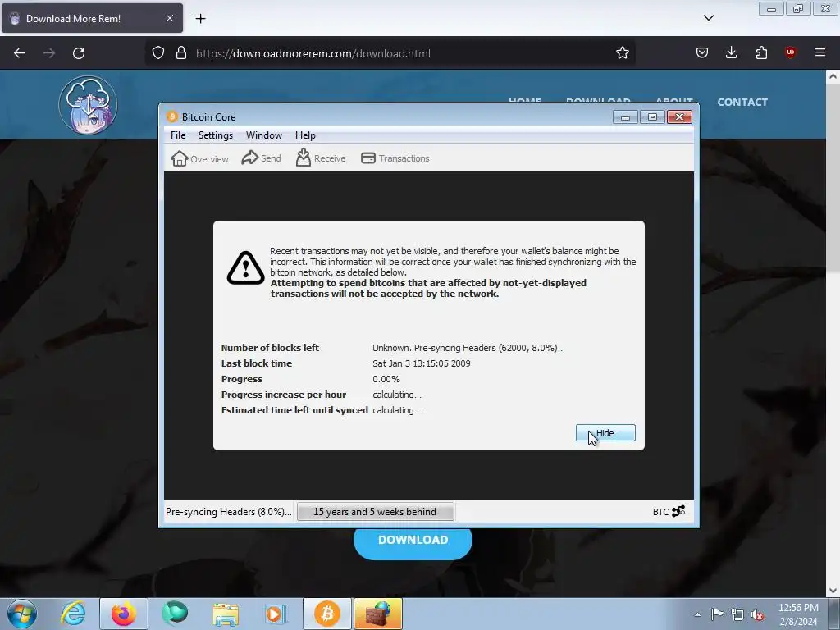
Task: Click the page scrollbar down arrow
Action: click(833, 591)
